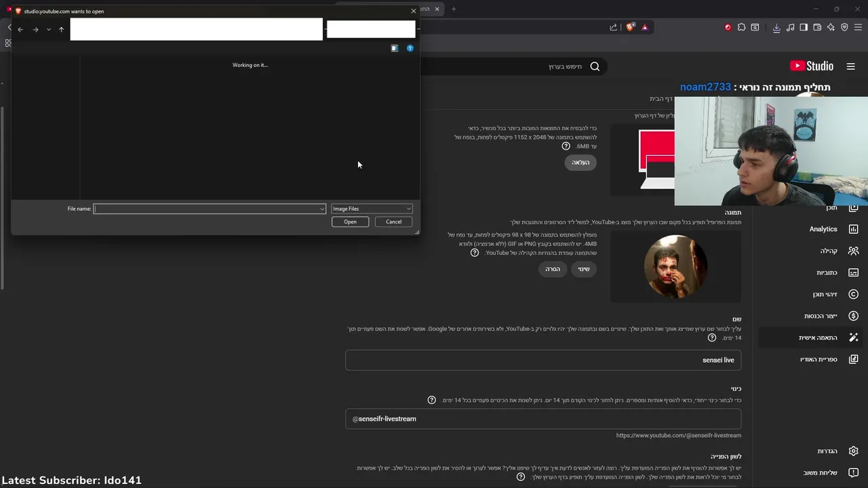Screen dimensions: 868x488
Task: Click the share page icon in the address bar
Action: tap(614, 27)
